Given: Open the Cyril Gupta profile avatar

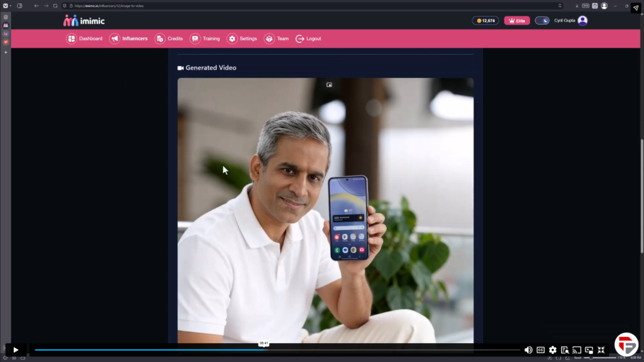Looking at the screenshot, I should (582, 21).
